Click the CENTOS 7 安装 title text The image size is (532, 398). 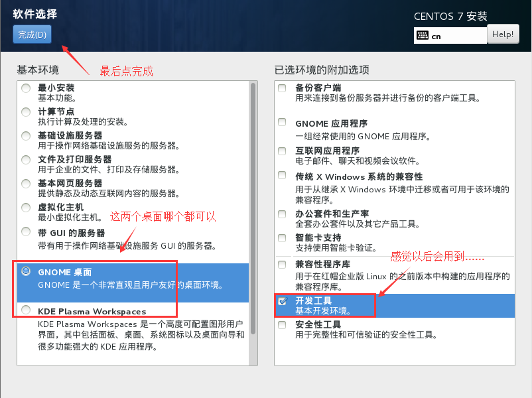[450, 16]
